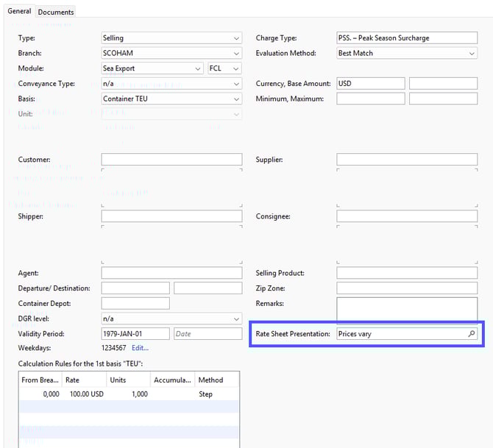Click the Validity Period end Date field
493x448 pixels.
208,334
